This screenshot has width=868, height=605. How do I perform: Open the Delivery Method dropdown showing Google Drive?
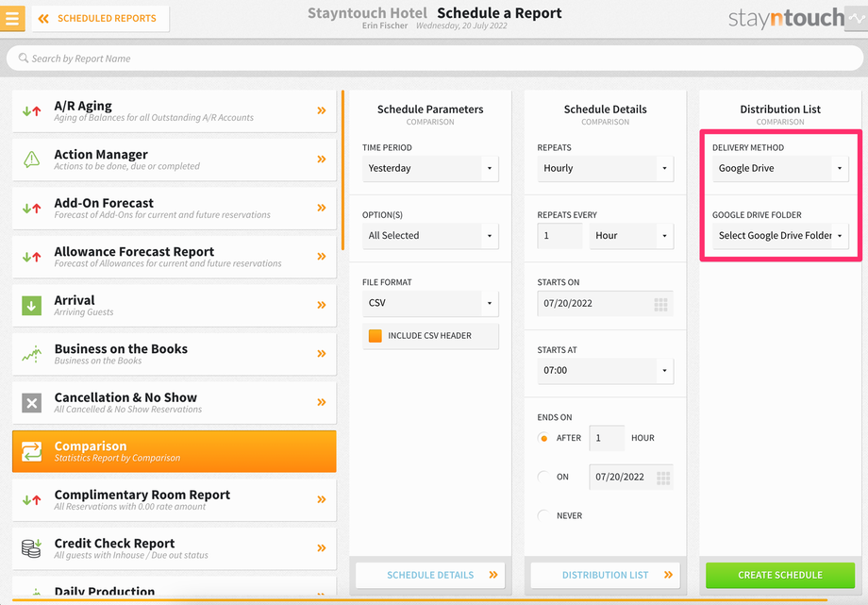[780, 168]
